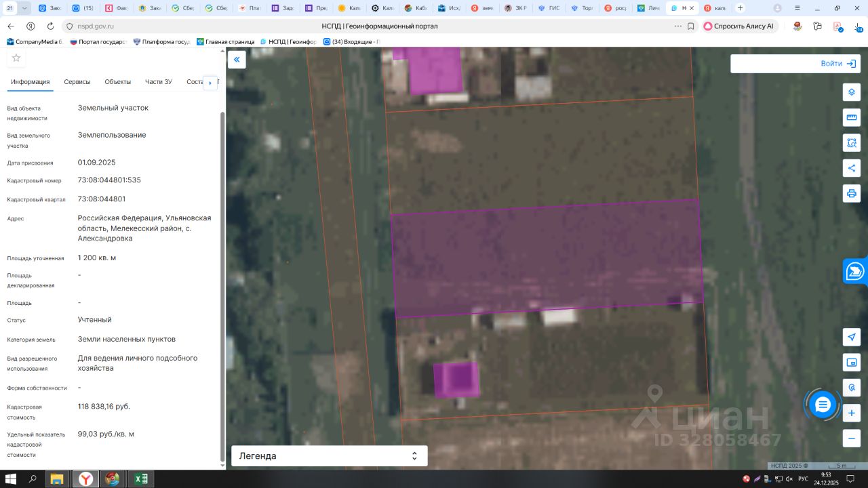Zoom out on the map
The width and height of the screenshot is (868, 488).
coord(852,438)
